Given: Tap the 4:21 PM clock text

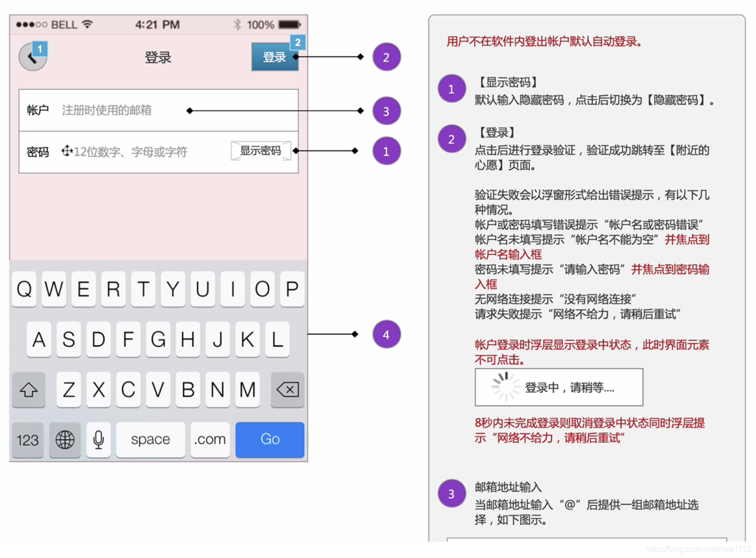Looking at the screenshot, I should coord(157,25).
